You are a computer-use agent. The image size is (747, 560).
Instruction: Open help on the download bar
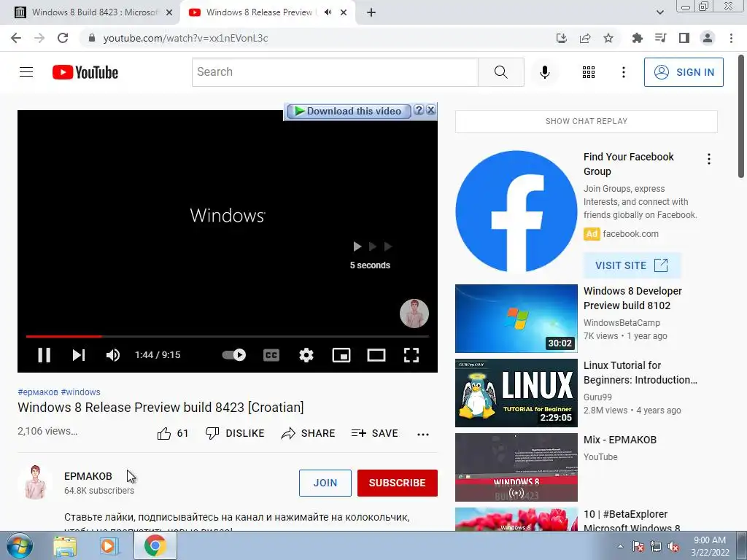[418, 110]
